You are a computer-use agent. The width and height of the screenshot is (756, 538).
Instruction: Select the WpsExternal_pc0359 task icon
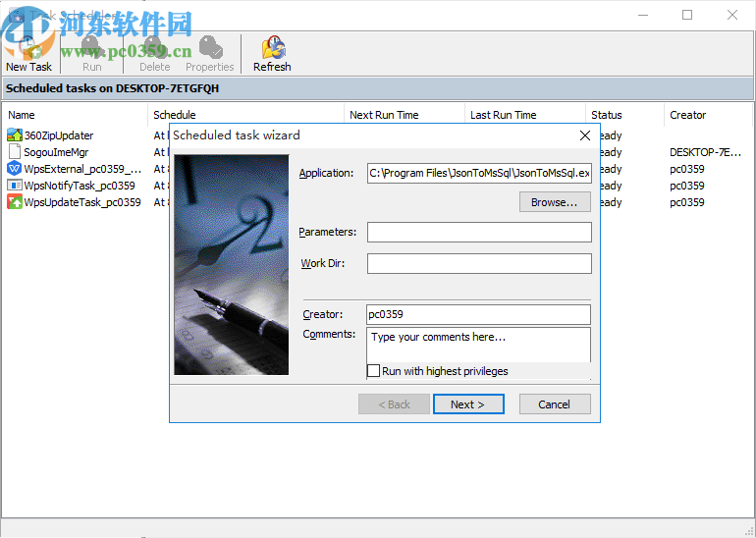click(15, 169)
